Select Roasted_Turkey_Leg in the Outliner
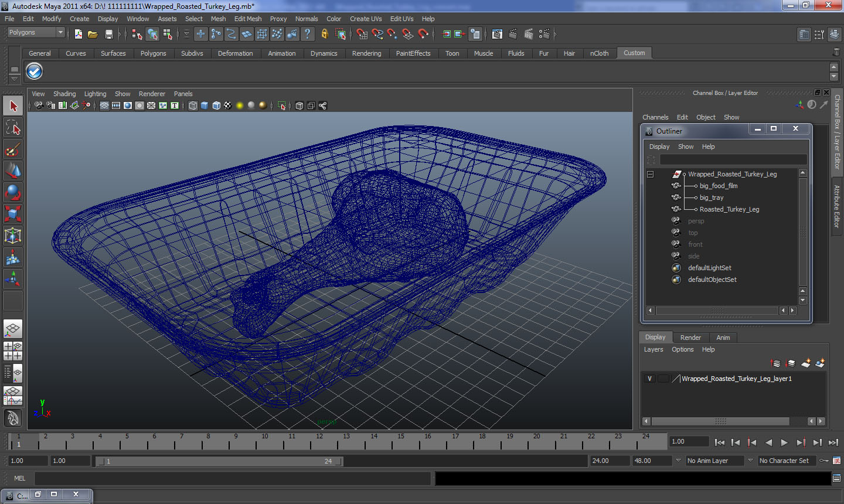The image size is (844, 504). click(x=729, y=209)
